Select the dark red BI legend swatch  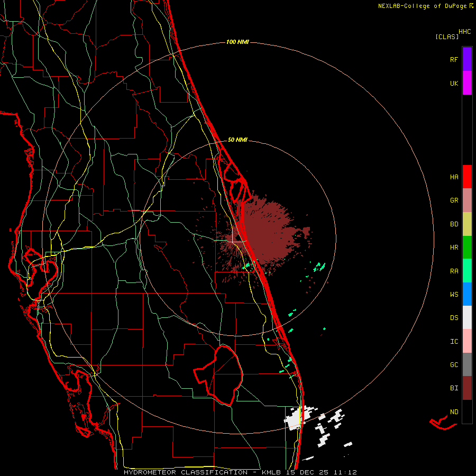[x=467, y=388]
